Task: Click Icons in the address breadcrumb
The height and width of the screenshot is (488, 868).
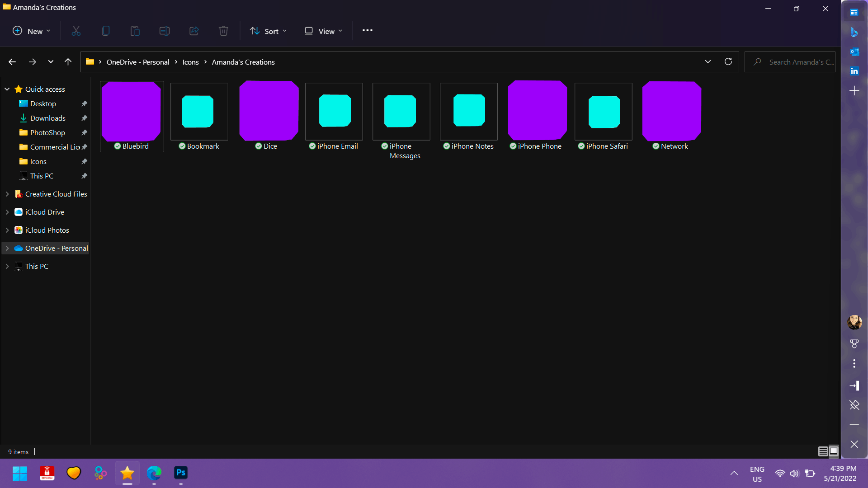Action: 190,62
